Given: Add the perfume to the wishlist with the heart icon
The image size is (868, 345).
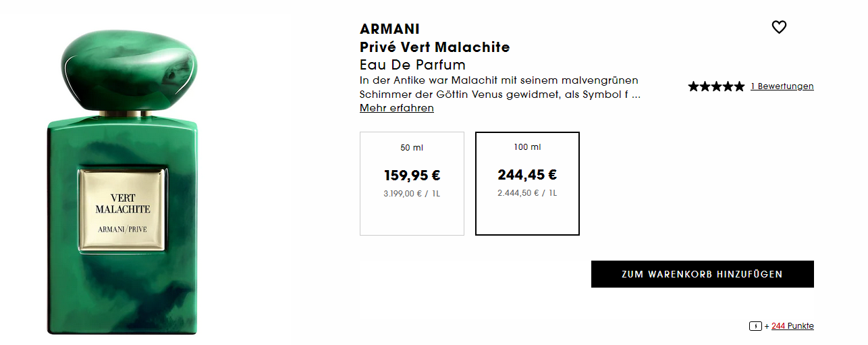Looking at the screenshot, I should 779,28.
